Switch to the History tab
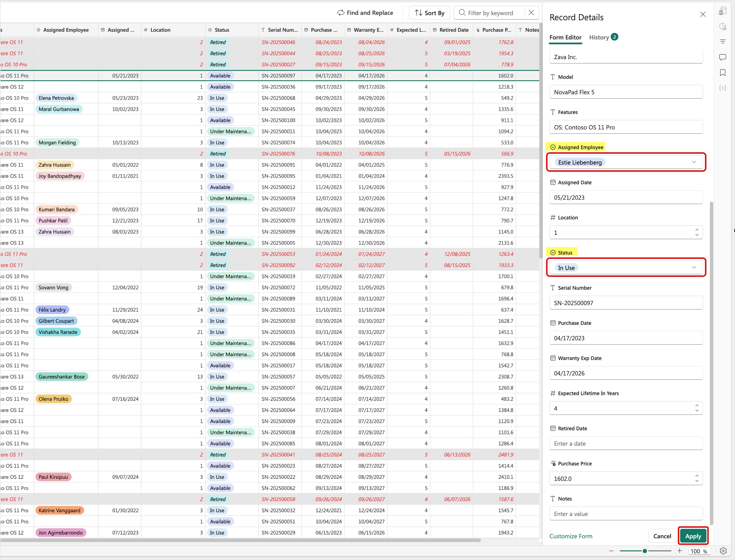Viewport: 735px width, 560px height. (603, 37)
